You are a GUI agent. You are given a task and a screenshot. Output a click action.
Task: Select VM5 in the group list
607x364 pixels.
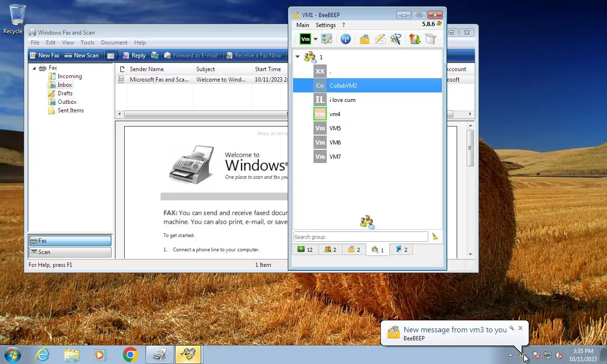tap(368, 128)
